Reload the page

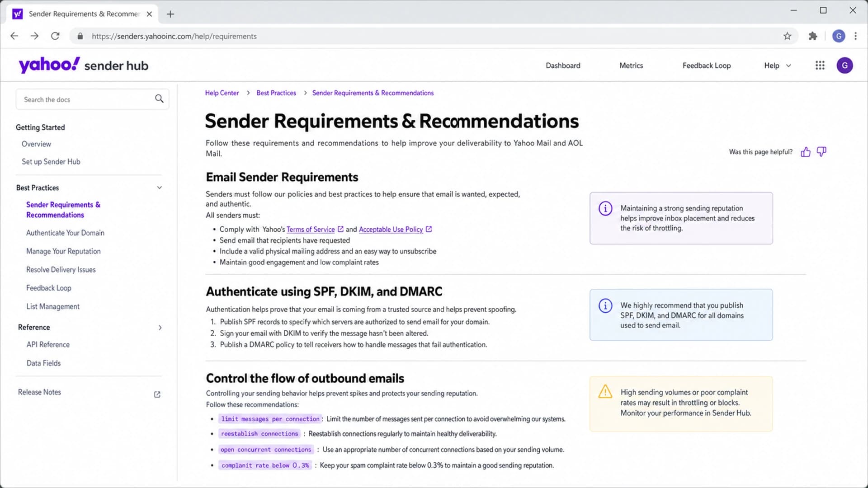(x=55, y=36)
